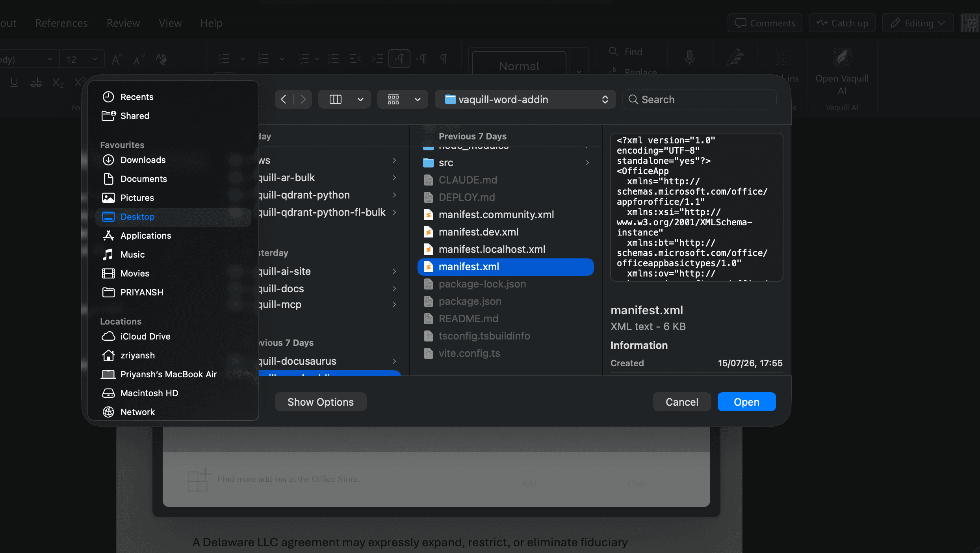Expand quill-ai-site folder

pyautogui.click(x=394, y=271)
